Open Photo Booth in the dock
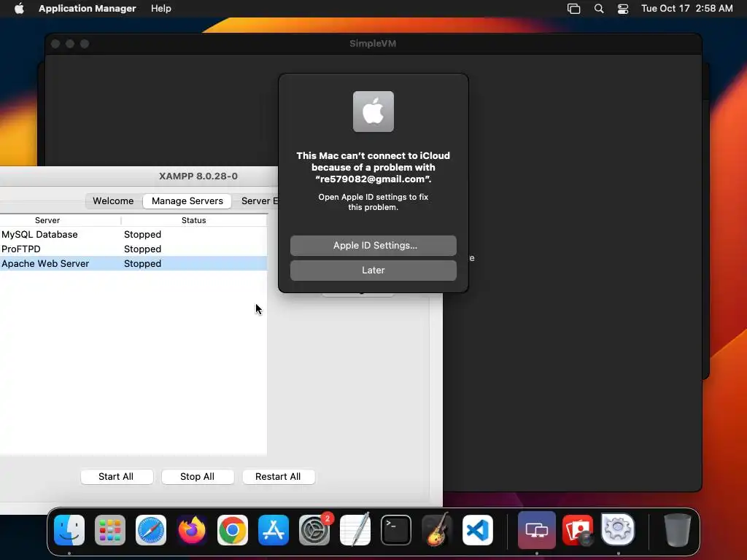The height and width of the screenshot is (560, 747). 578,530
